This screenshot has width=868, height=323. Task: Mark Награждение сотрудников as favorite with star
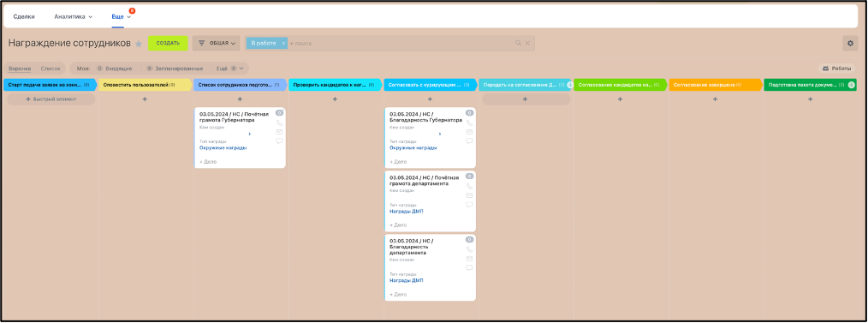coord(139,44)
